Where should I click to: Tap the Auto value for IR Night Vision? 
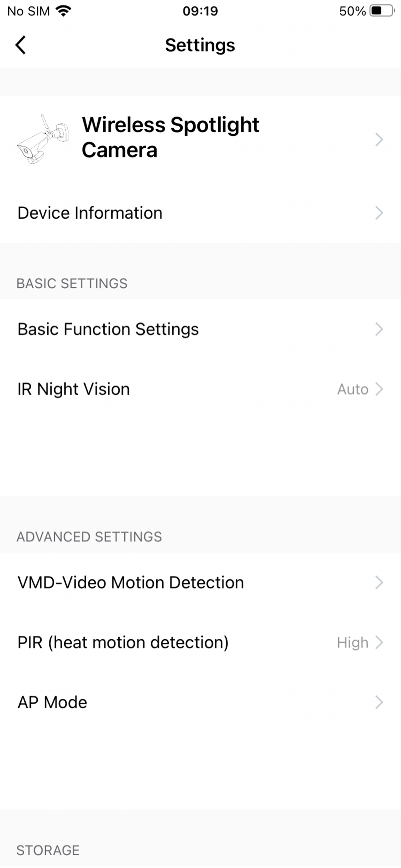353,389
